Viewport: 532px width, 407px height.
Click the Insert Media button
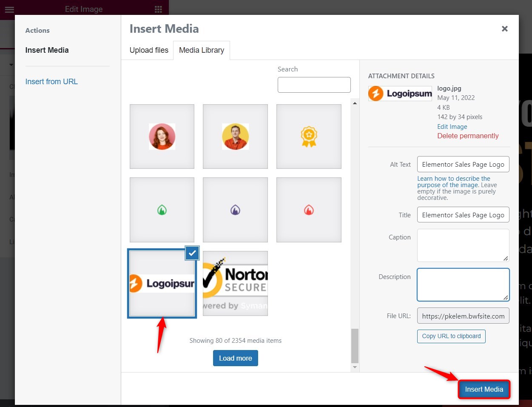point(484,389)
